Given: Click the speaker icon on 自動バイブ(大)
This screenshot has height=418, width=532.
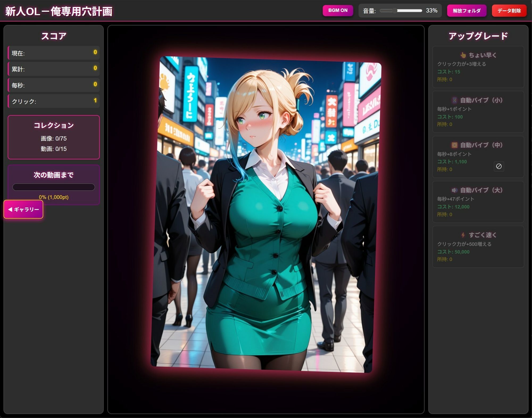Looking at the screenshot, I should tap(455, 190).
